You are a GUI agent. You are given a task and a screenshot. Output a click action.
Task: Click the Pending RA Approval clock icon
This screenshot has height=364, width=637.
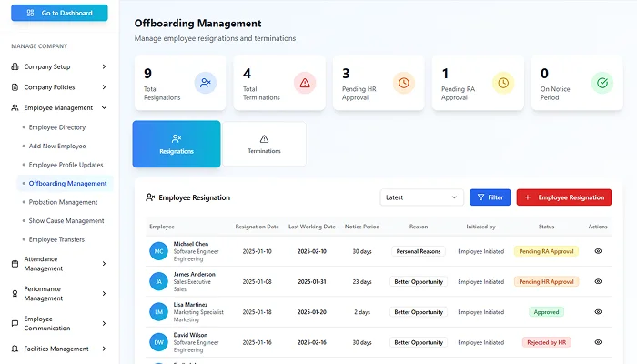(x=503, y=83)
